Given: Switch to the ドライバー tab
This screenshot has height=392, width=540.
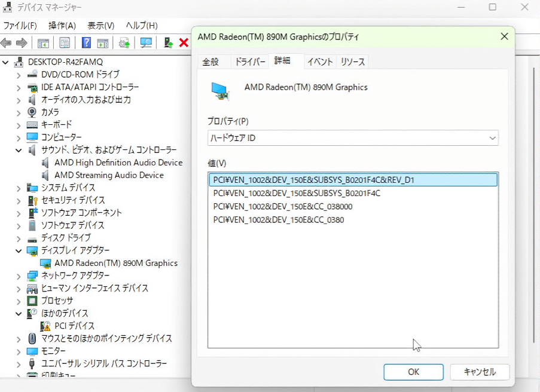Looking at the screenshot, I should point(250,62).
